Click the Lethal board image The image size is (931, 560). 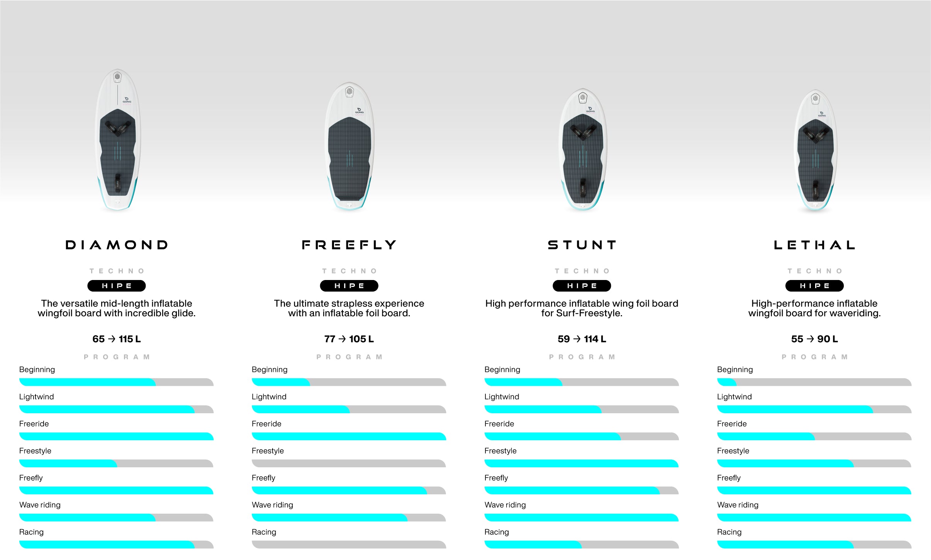[x=815, y=151]
